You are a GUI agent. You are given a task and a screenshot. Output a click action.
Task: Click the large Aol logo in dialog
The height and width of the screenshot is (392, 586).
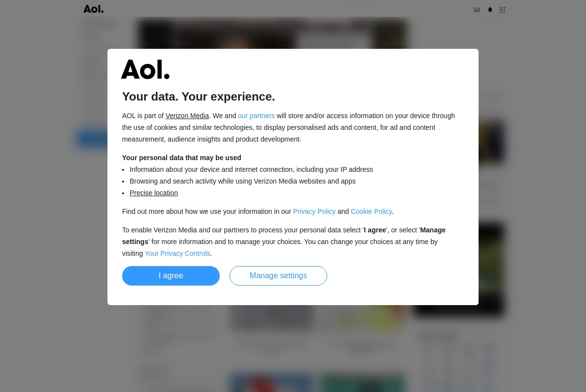(146, 69)
